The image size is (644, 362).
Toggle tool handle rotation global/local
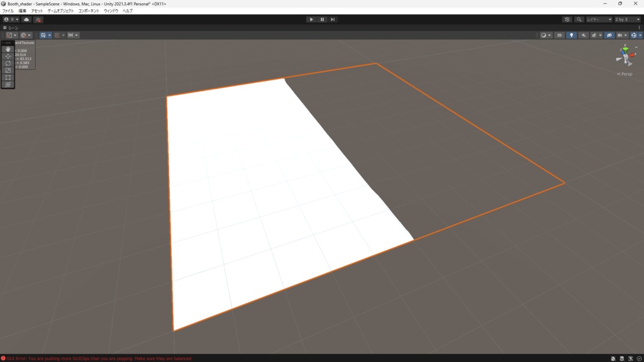(23, 35)
